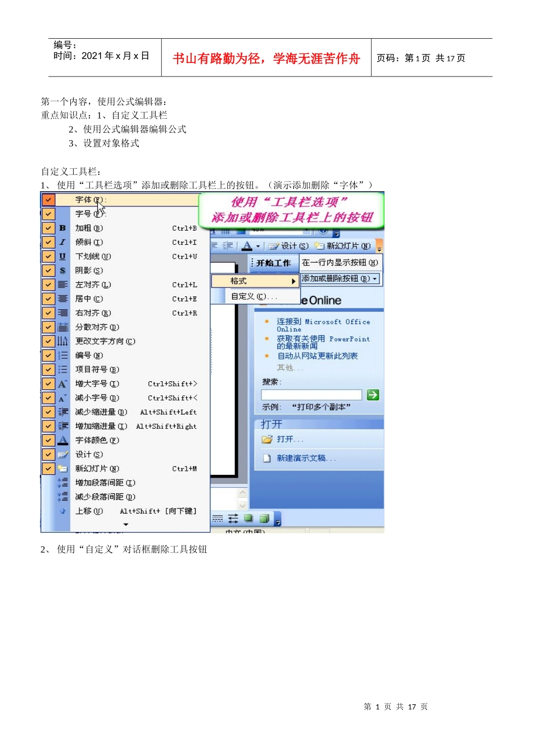Click the Decrease Paragraph Spacing (减少段落间距) icon
Viewport: 534px width, 756px height.
click(x=62, y=497)
